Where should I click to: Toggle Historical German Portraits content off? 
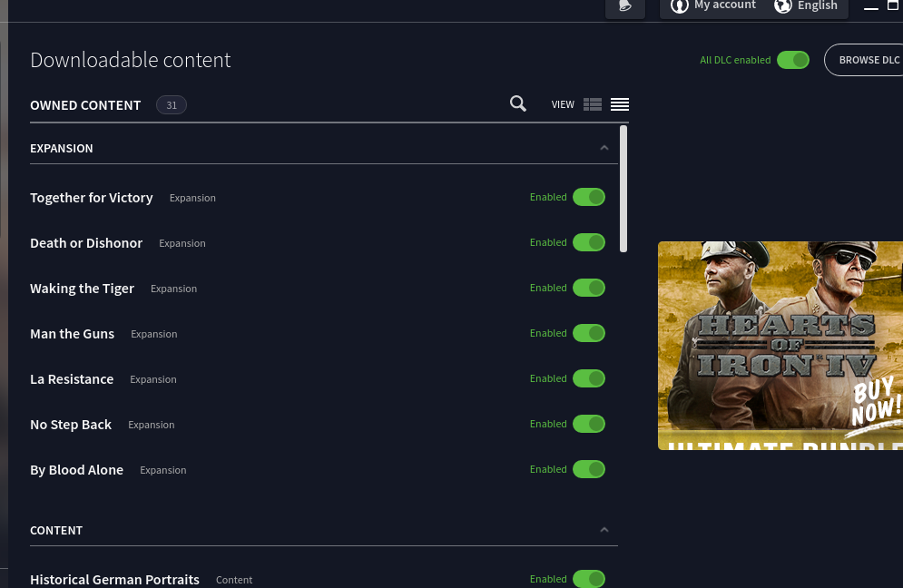589,578
